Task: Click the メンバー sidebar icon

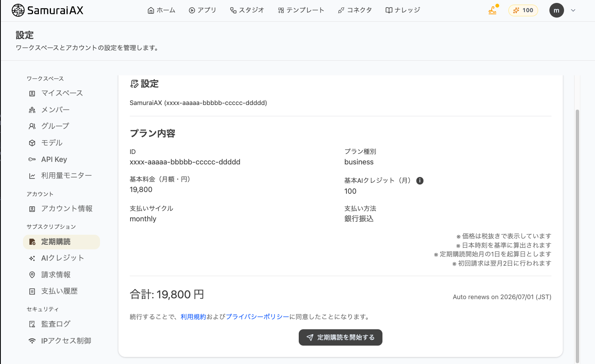Action: click(x=32, y=110)
